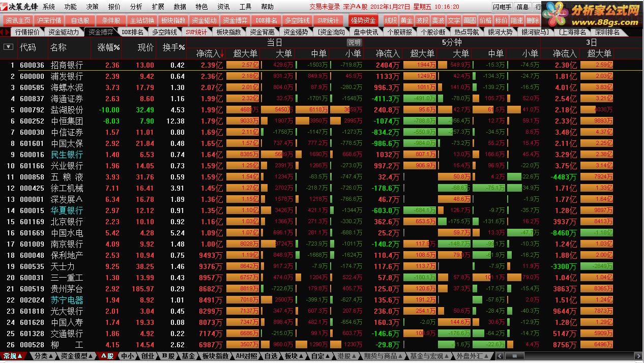
Task: Select the 线段 line-drawing tool
Action: tap(391, 20)
